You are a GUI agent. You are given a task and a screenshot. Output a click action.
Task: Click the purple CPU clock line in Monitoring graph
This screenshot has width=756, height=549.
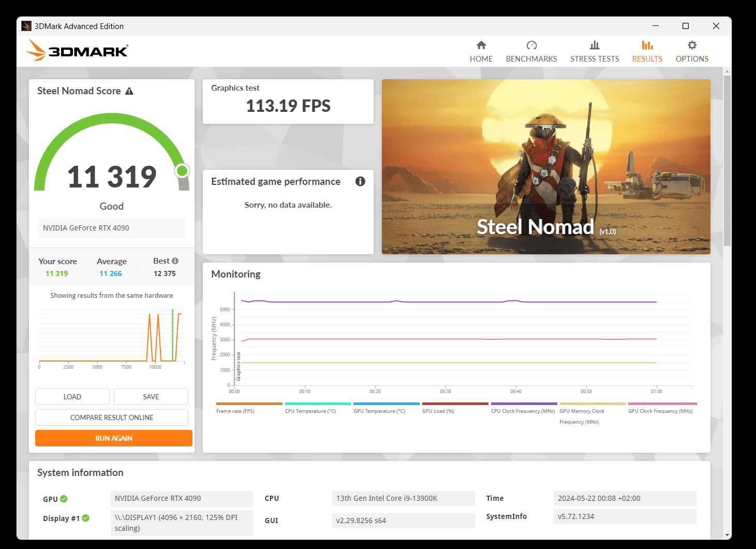[448, 301]
